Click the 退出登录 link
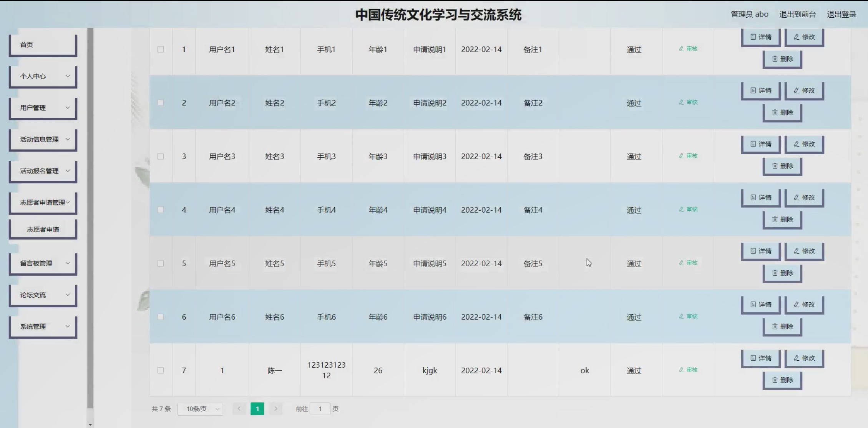Viewport: 868px width, 428px height. tap(841, 15)
